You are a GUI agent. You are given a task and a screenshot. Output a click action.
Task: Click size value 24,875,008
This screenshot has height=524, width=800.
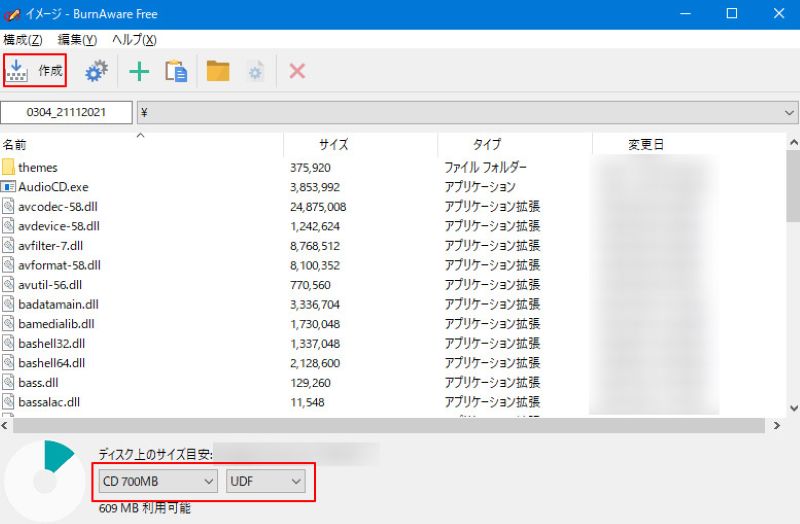coord(318,207)
